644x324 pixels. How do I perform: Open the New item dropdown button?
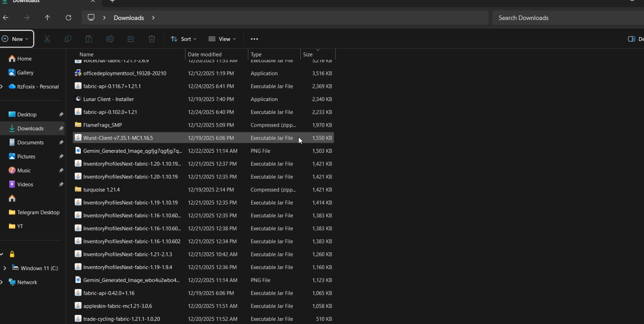point(16,39)
